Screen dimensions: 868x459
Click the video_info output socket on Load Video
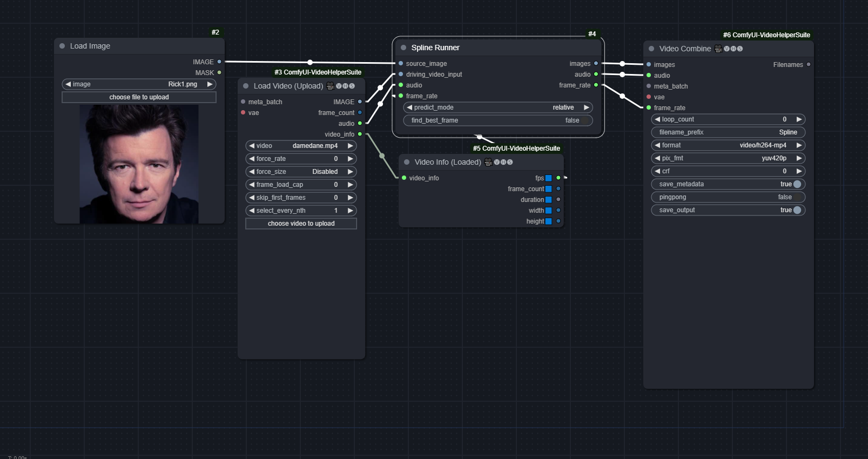coord(360,134)
